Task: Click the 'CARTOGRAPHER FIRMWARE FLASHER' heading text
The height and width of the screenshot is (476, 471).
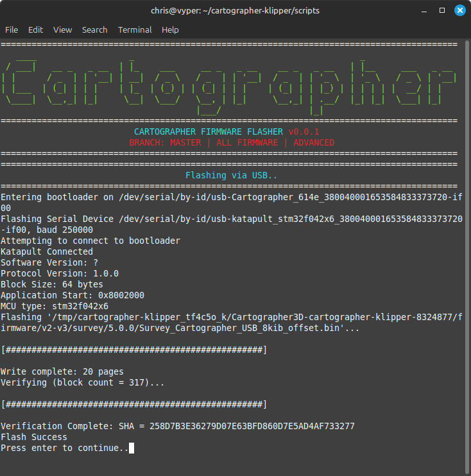Action: (209, 132)
